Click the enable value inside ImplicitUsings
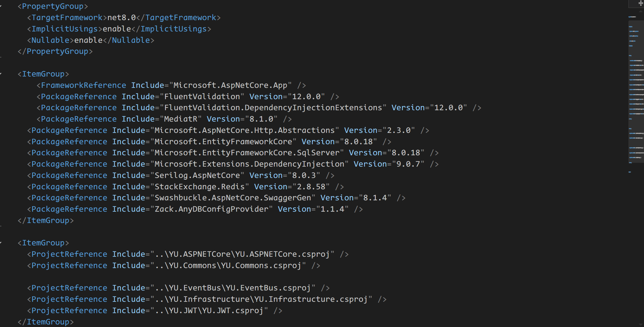This screenshot has width=644, height=327. pos(117,29)
